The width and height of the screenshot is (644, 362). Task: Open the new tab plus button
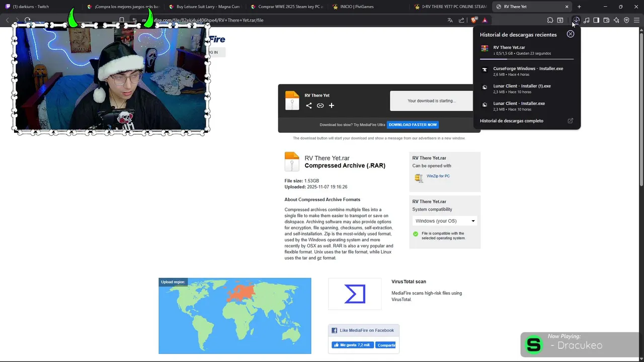(x=579, y=7)
